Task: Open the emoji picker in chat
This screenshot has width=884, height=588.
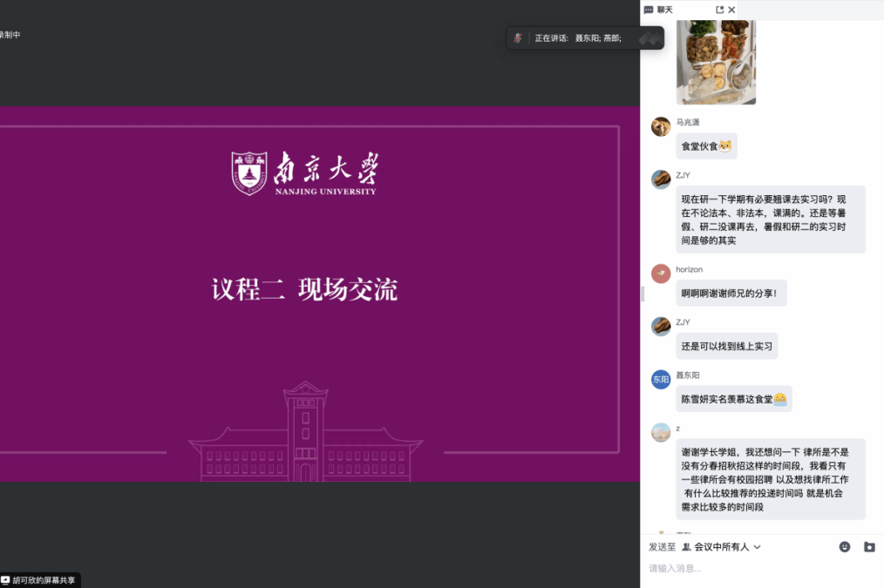Action: pyautogui.click(x=844, y=547)
